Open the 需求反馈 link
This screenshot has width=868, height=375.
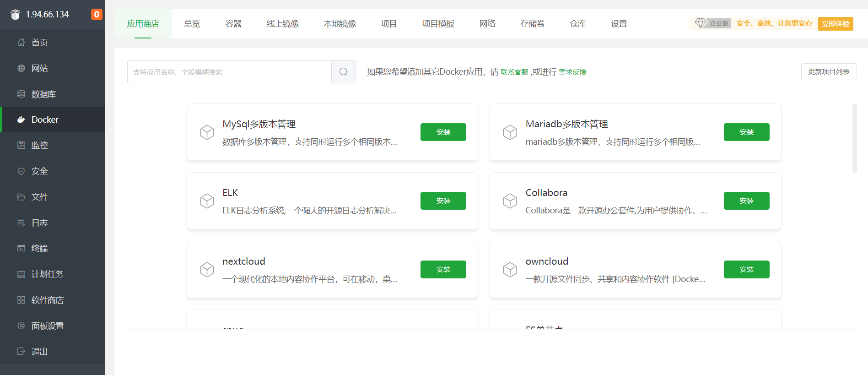(572, 72)
